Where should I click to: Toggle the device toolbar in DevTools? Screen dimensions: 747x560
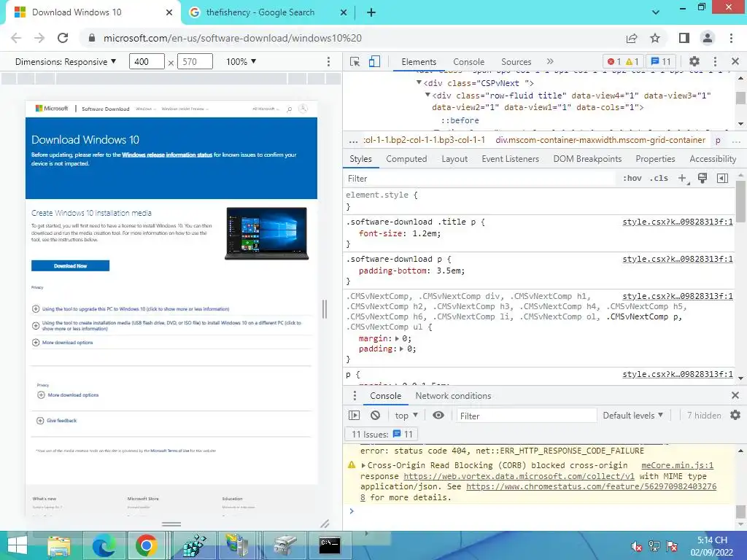click(x=374, y=62)
